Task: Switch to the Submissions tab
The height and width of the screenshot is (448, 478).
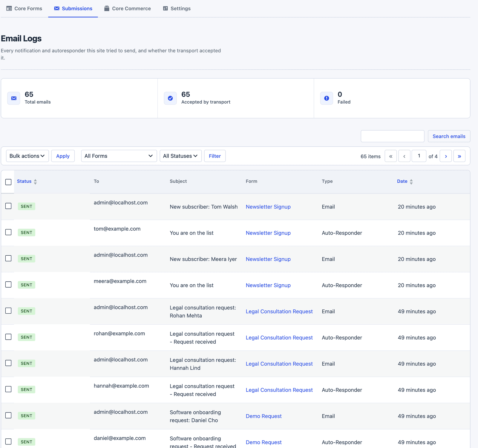Action: click(73, 8)
